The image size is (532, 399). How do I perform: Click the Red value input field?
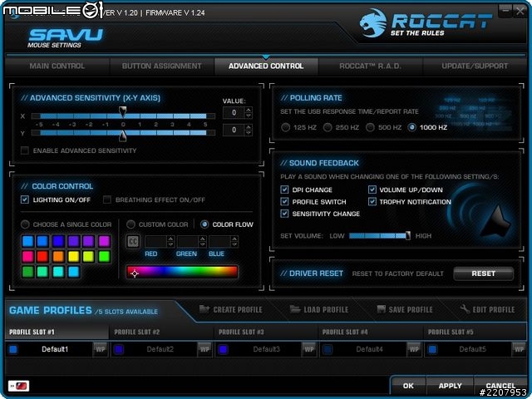(x=156, y=242)
